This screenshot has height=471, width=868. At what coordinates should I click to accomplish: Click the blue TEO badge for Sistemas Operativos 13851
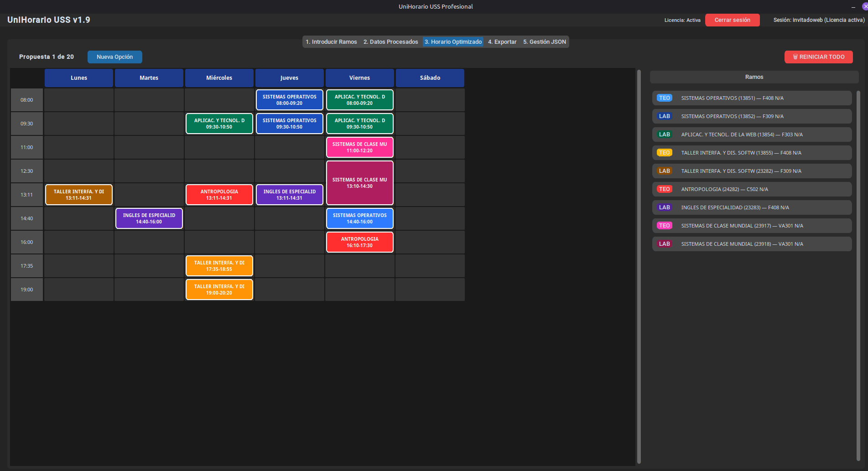click(664, 98)
